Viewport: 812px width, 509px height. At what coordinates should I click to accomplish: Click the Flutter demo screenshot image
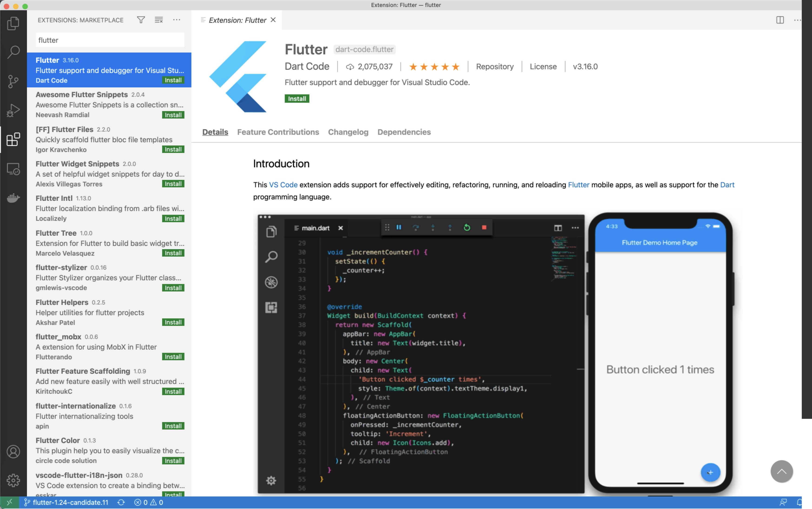coord(496,354)
